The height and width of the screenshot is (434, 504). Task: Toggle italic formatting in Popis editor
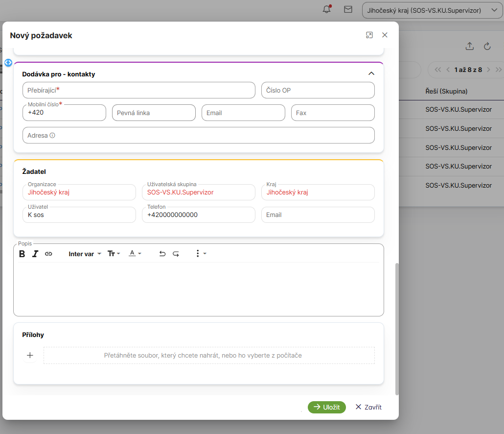click(x=35, y=254)
